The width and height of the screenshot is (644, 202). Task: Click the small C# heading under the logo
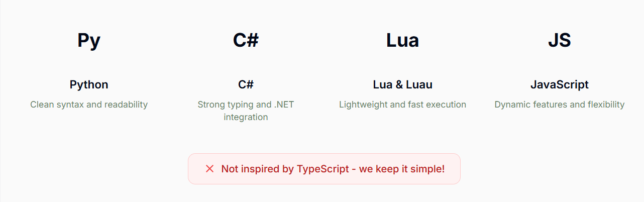point(246,84)
